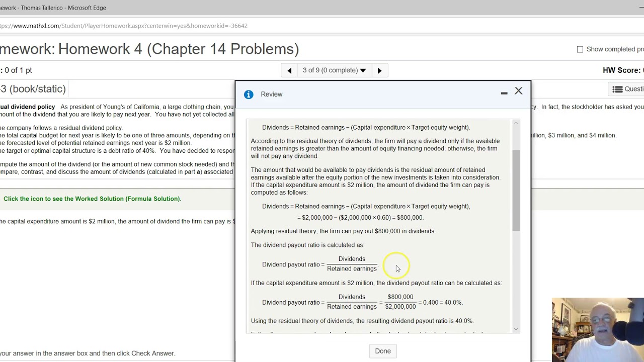Click 'The dividend payout ratio is calculated as:' line
Screen dimensions: 644x362
coord(307,245)
